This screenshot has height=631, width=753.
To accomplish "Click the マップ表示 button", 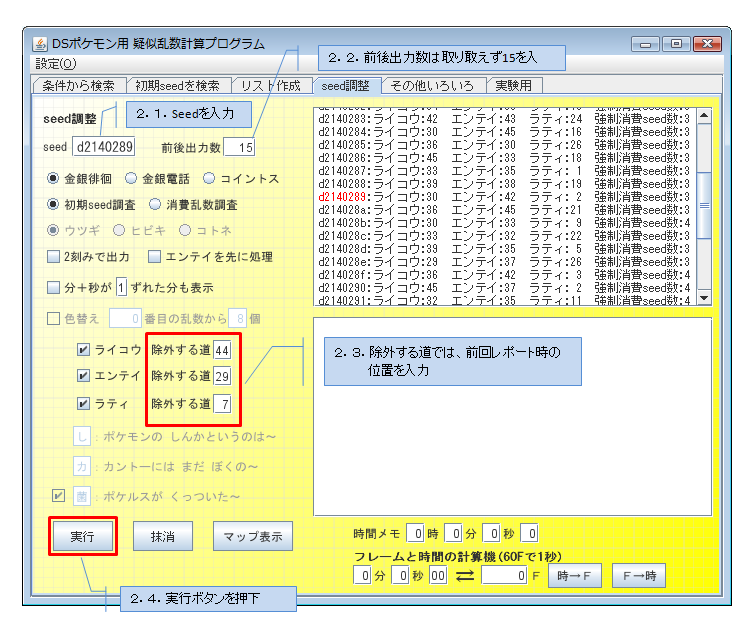I will click(253, 536).
